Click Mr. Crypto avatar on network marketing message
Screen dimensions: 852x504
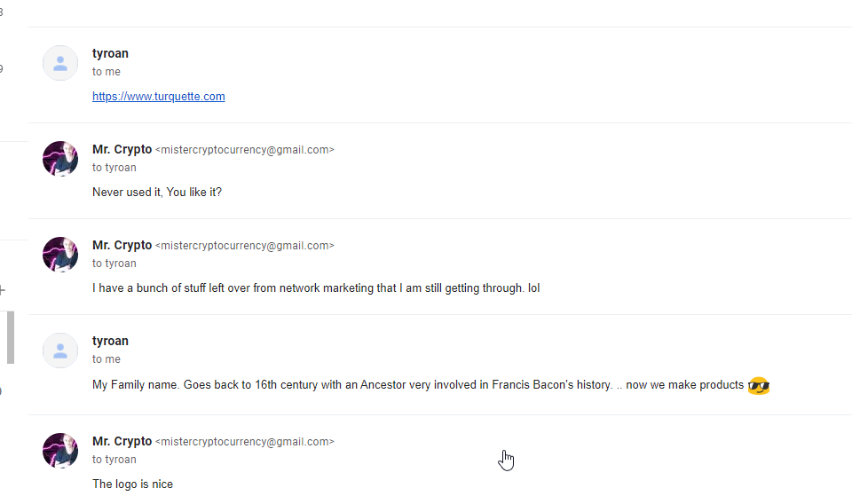pos(60,254)
